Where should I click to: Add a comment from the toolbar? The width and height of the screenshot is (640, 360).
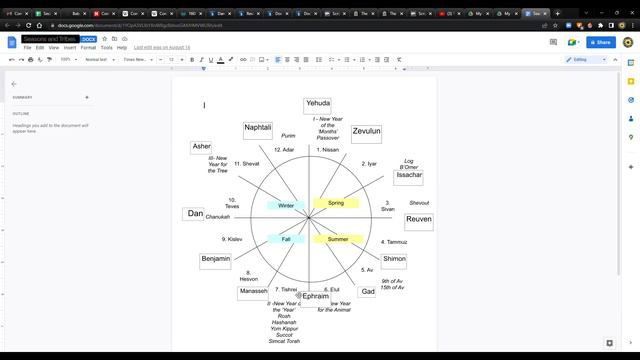[x=252, y=60]
